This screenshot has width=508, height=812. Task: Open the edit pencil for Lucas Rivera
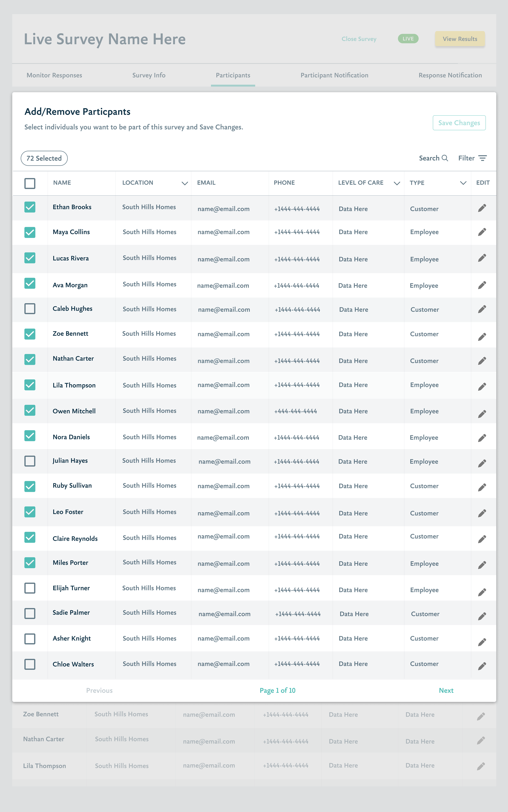tap(482, 258)
